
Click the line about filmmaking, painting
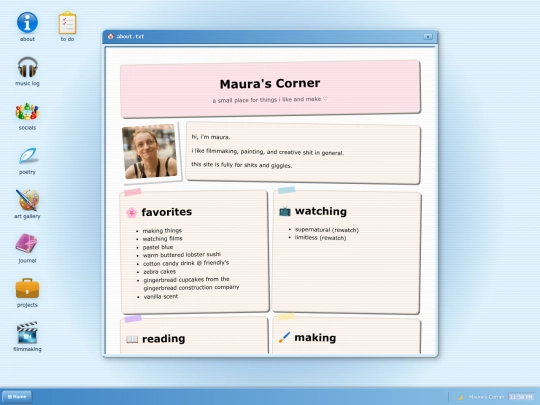point(268,152)
